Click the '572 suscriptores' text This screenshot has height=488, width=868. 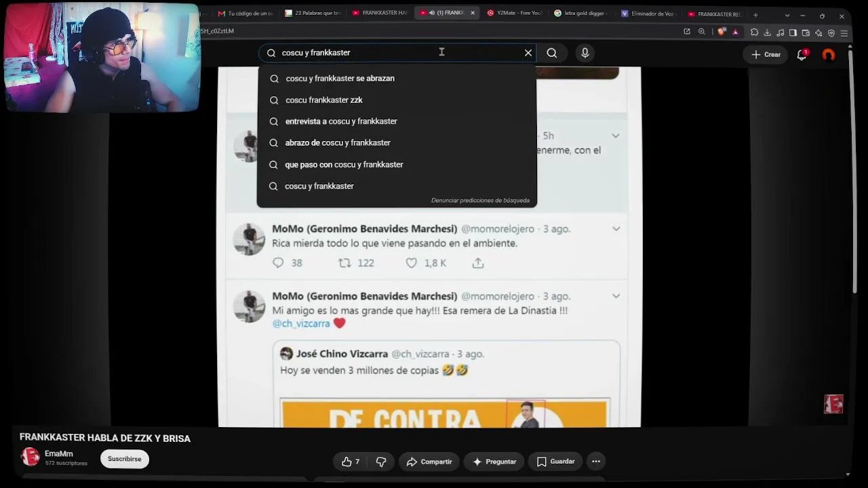(x=66, y=464)
